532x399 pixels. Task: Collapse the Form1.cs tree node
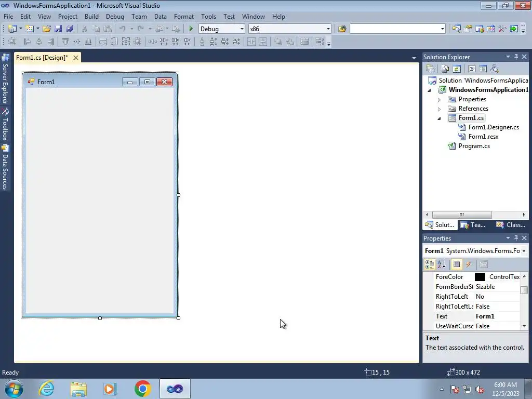pos(439,118)
